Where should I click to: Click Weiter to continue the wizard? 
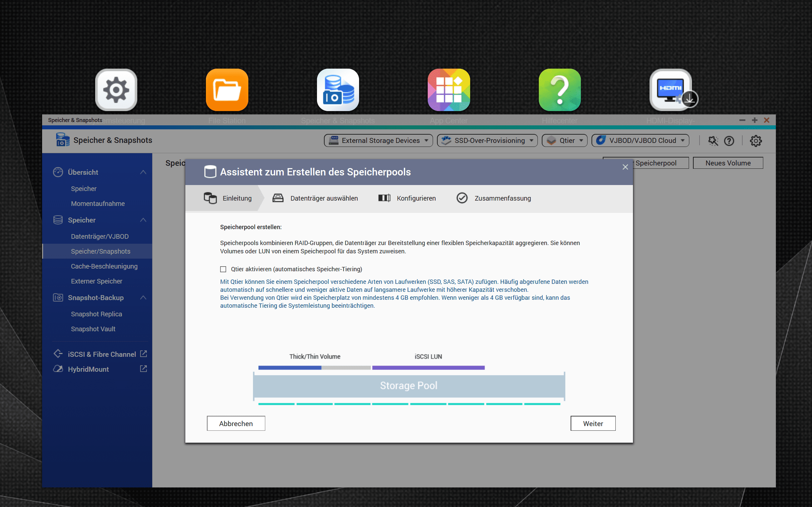(593, 423)
